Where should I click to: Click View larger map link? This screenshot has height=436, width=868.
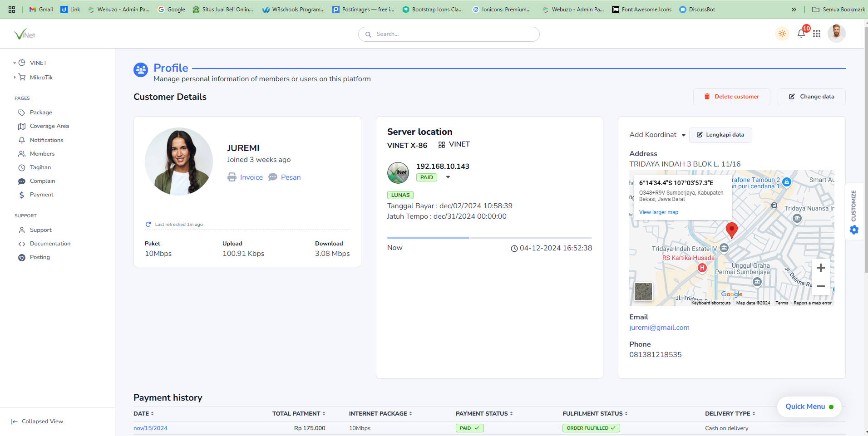(659, 212)
